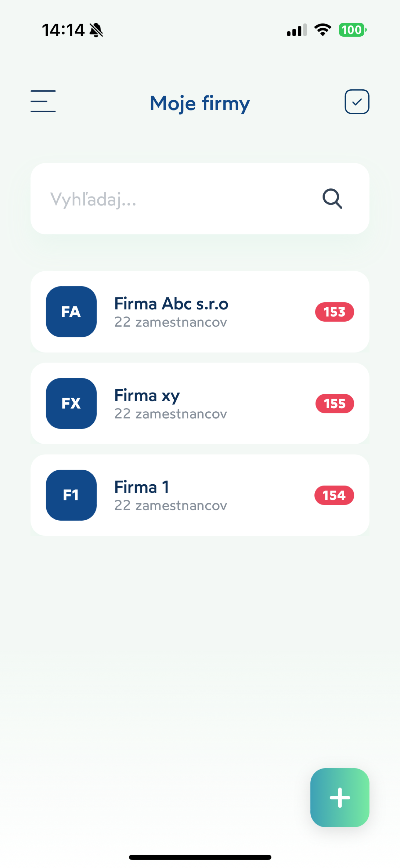Open Firma Abc s.r.o company
400x868 pixels.
[171, 304]
